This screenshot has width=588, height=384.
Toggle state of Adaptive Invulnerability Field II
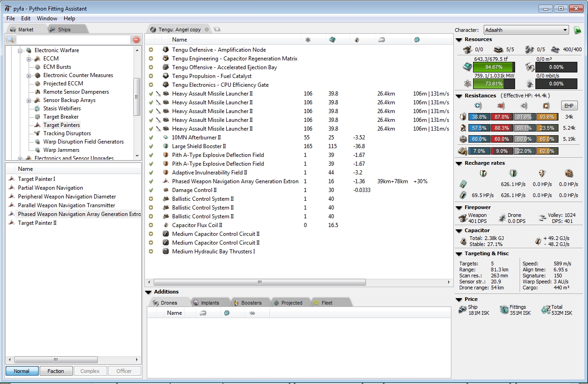(x=151, y=173)
